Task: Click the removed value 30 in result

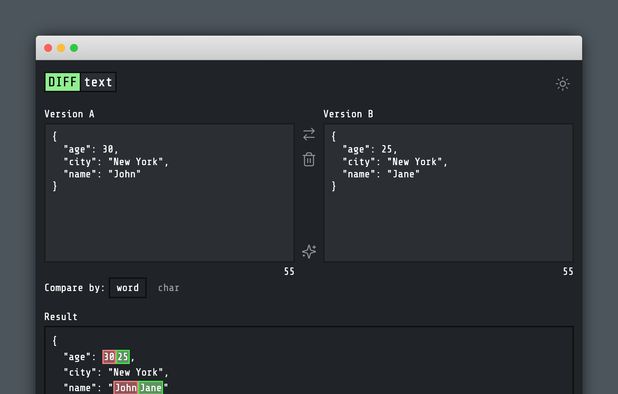Action: (x=109, y=357)
